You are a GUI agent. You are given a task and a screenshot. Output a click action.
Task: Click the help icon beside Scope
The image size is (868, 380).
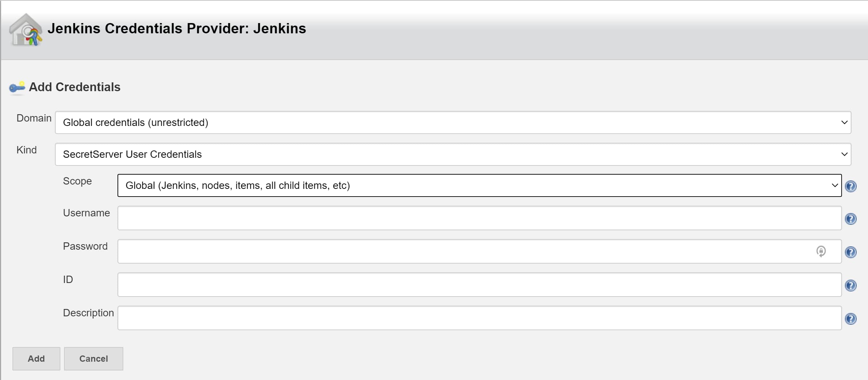pos(850,186)
